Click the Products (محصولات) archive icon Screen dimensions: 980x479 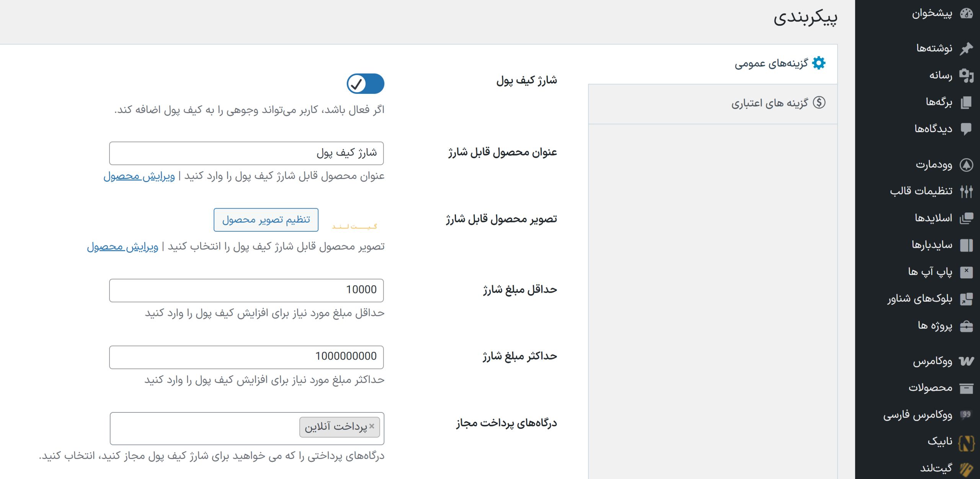(x=966, y=388)
